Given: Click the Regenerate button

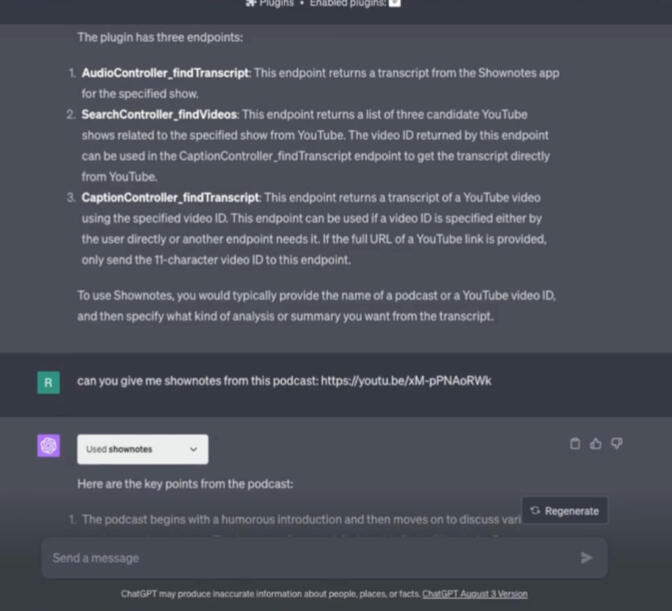Looking at the screenshot, I should click(565, 511).
